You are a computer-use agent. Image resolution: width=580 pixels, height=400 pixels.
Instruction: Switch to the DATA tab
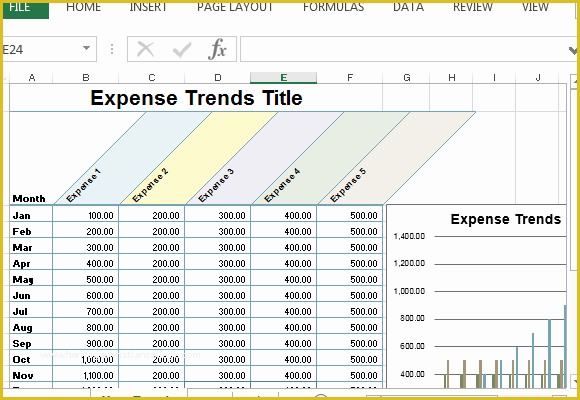(x=408, y=7)
